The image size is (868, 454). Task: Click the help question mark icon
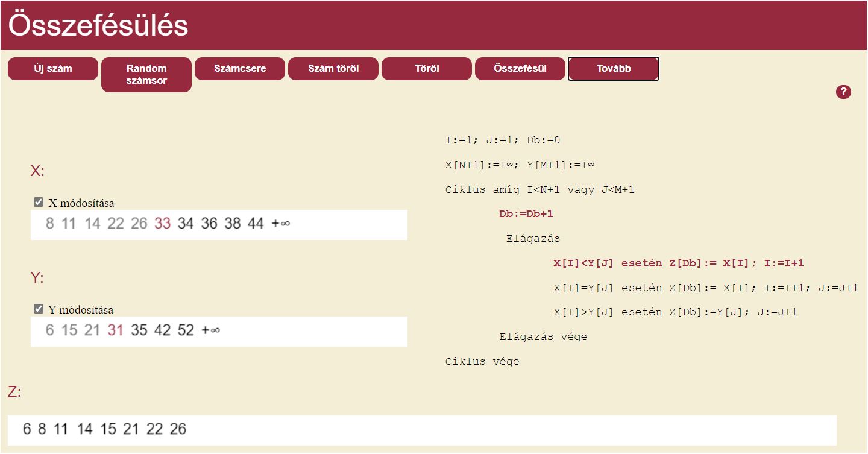843,92
